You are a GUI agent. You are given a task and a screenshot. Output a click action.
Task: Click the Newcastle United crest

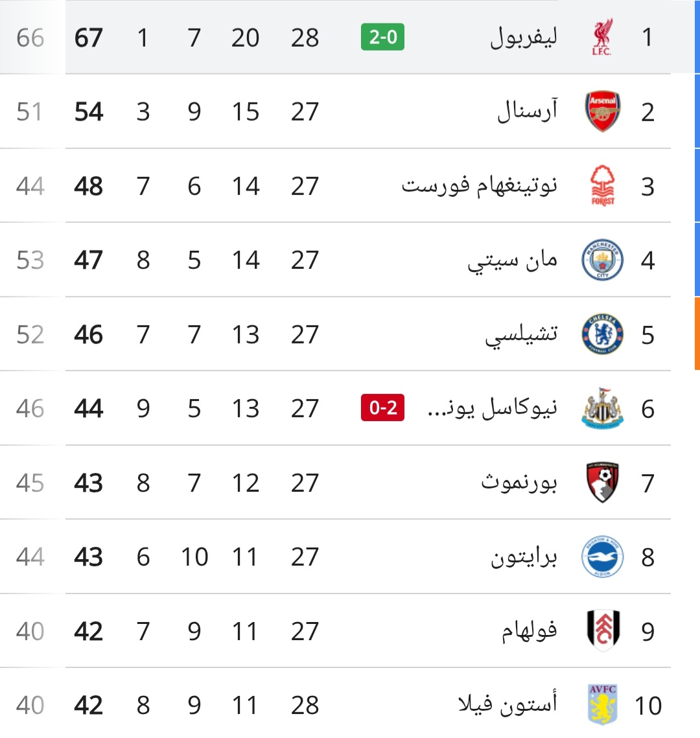603,408
